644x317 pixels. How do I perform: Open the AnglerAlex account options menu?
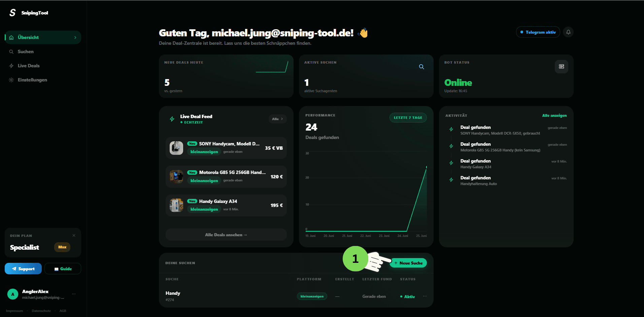pyautogui.click(x=74, y=294)
